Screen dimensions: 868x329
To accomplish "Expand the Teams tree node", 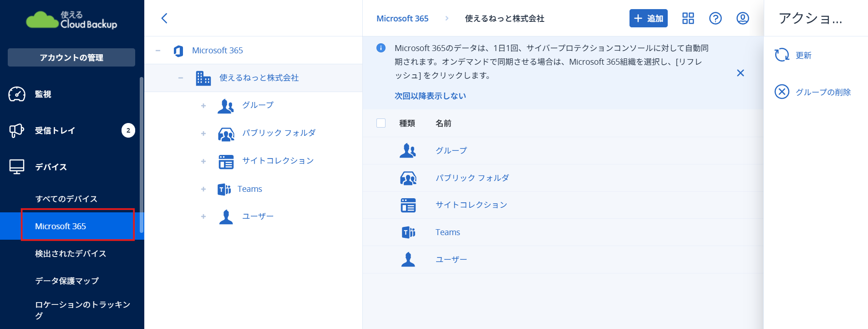I will [x=203, y=189].
